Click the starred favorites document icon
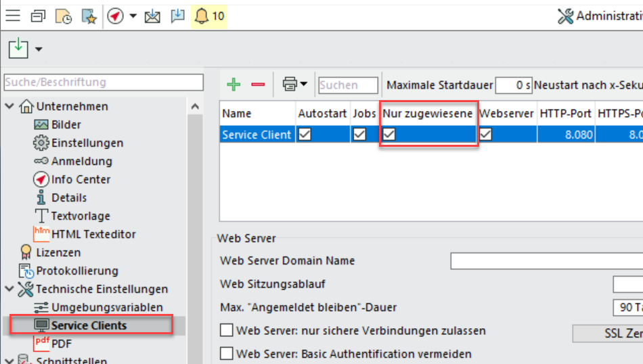Image resolution: width=643 pixels, height=364 pixels. pos(88,16)
